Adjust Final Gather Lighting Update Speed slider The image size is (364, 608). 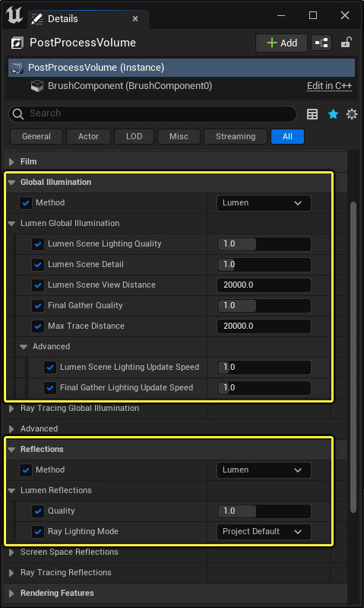coord(264,388)
